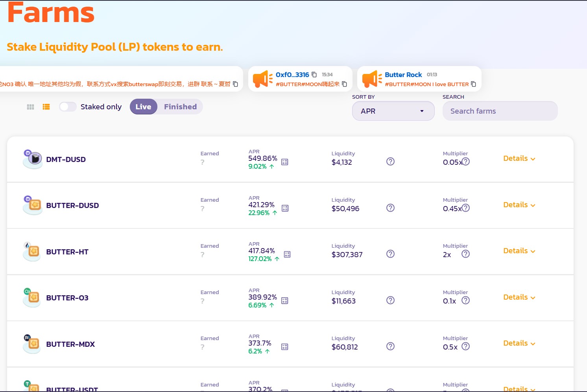This screenshot has width=587, height=392.
Task: Click the DMT-DUSD token pair icon
Action: tap(33, 159)
